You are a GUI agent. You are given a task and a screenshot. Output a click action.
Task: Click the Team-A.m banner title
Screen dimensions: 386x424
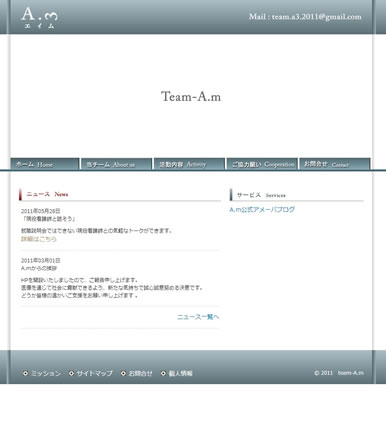pos(191,97)
